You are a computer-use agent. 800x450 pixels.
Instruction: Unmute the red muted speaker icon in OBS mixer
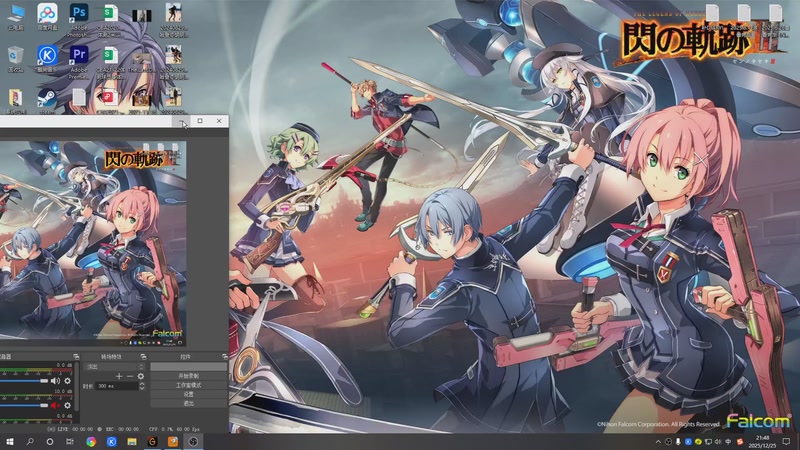pyautogui.click(x=55, y=405)
